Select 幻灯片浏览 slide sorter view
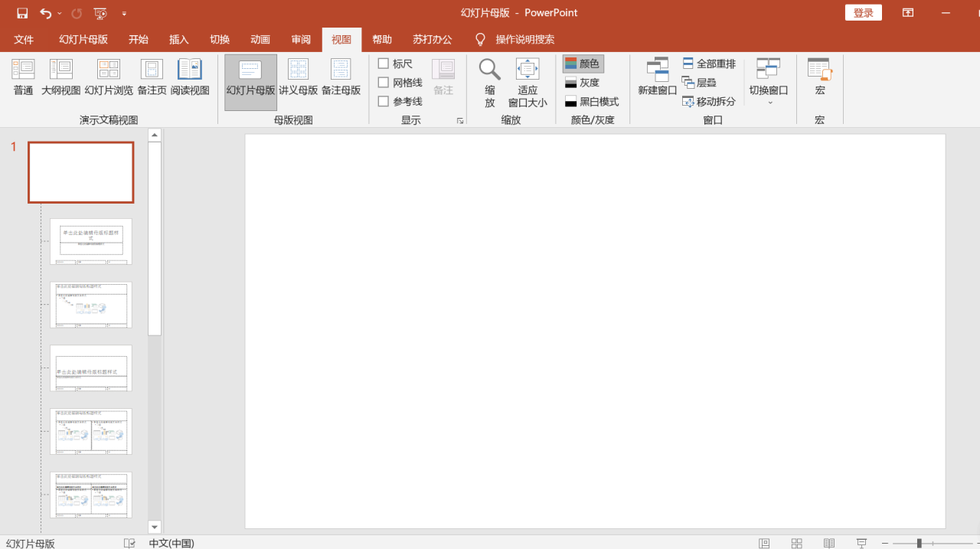Viewport: 980px width, 549px height. tap(108, 77)
